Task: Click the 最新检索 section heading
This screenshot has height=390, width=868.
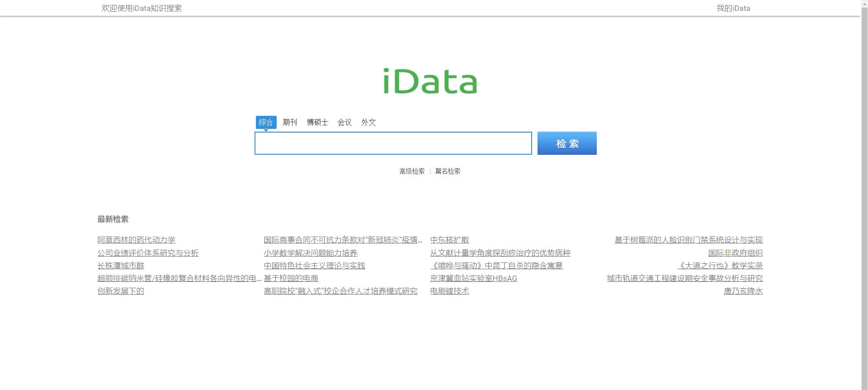Action: (113, 219)
